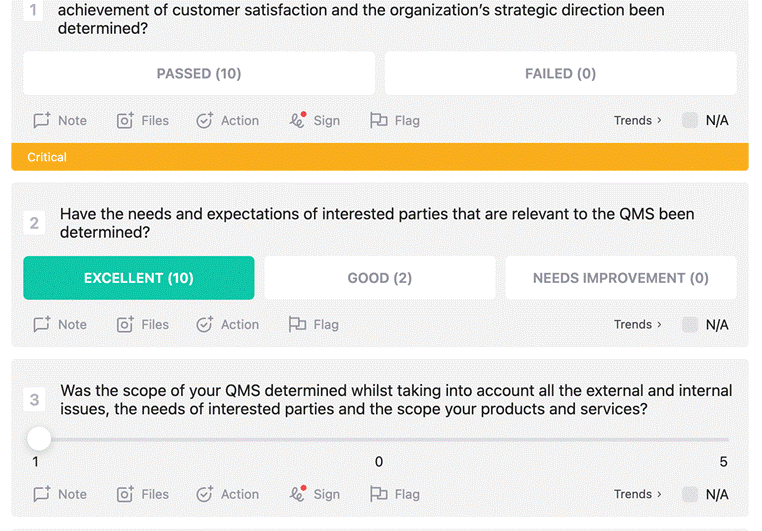This screenshot has height=531, width=762.
Task: Flag question 2 about interested parties
Action: click(x=313, y=325)
